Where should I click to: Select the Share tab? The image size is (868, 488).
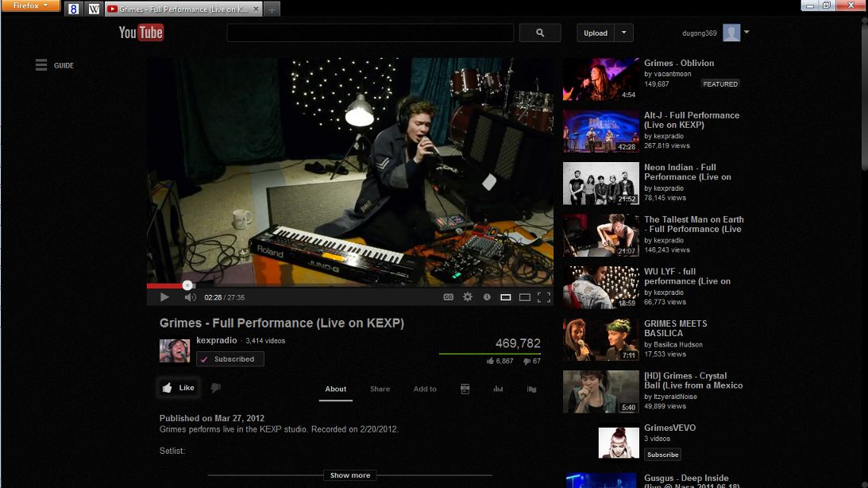pyautogui.click(x=380, y=389)
